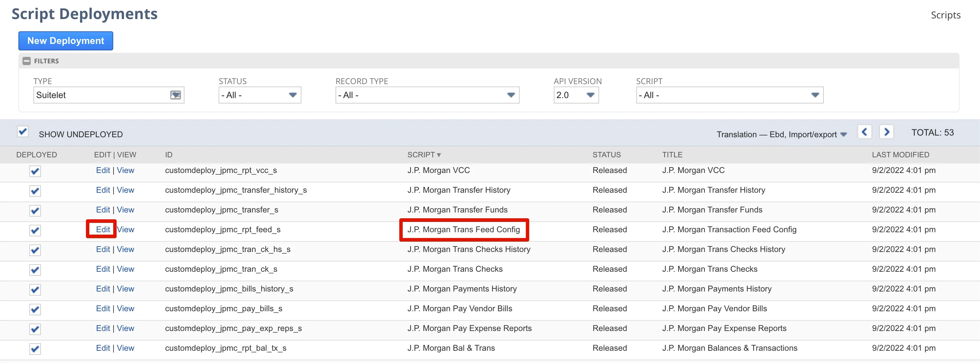
Task: Toggle Deployed checkbox for customdeploy_jpmc_bills_history_s
Action: click(35, 290)
